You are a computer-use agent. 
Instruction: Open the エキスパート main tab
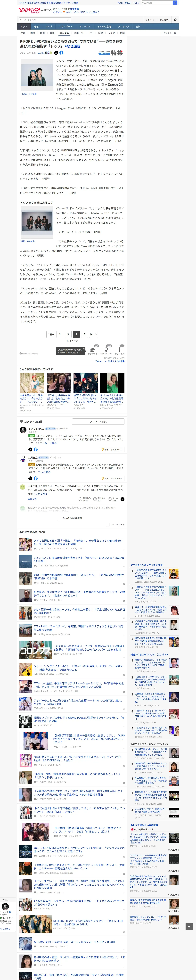click(65, 27)
